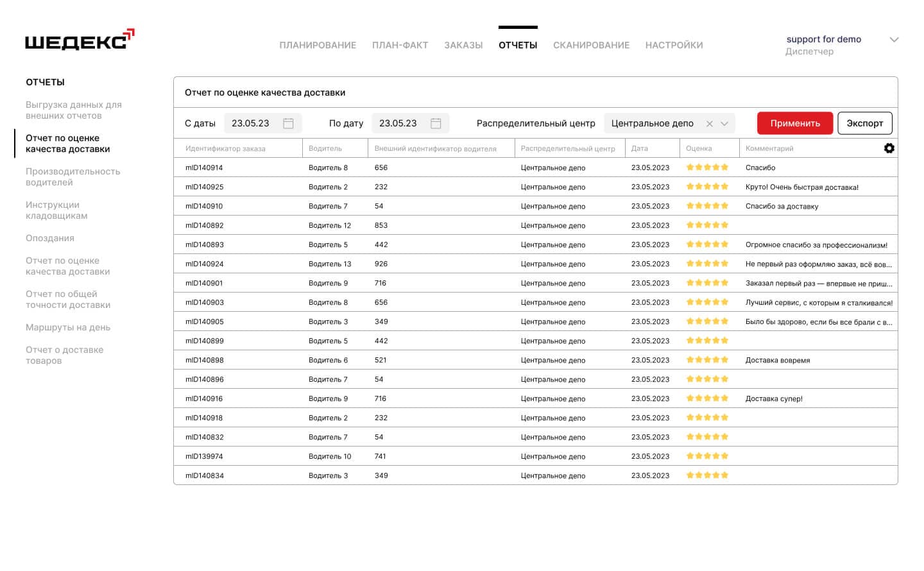The width and height of the screenshot is (924, 571).
Task: Click calendar icon in По дату field
Action: pos(436,123)
